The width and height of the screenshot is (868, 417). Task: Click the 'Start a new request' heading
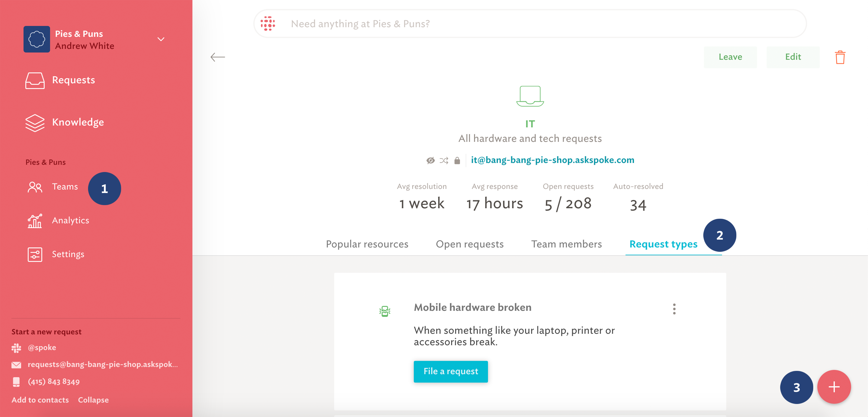[x=46, y=332]
